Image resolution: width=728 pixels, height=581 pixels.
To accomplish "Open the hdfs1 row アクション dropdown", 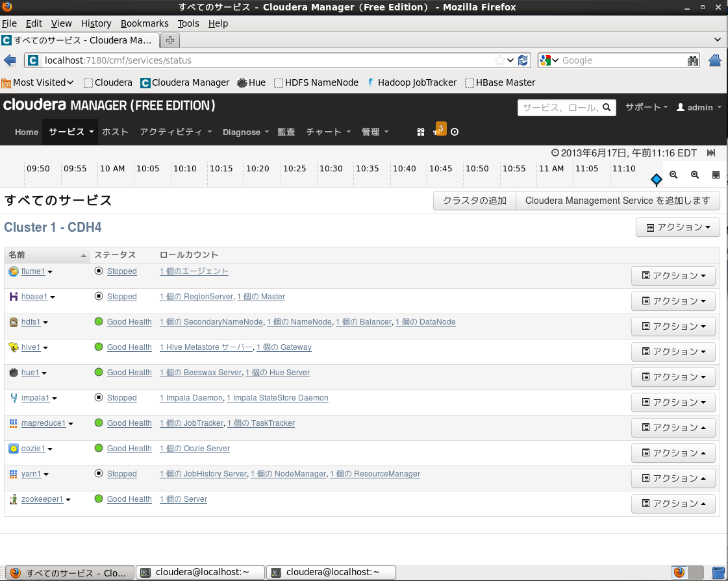I will 673,327.
